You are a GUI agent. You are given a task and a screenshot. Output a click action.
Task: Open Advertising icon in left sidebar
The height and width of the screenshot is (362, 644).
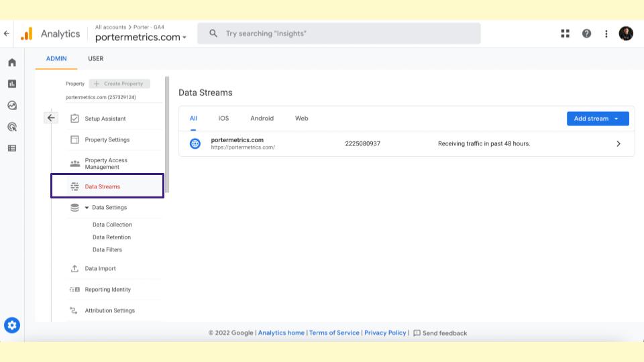point(12,127)
